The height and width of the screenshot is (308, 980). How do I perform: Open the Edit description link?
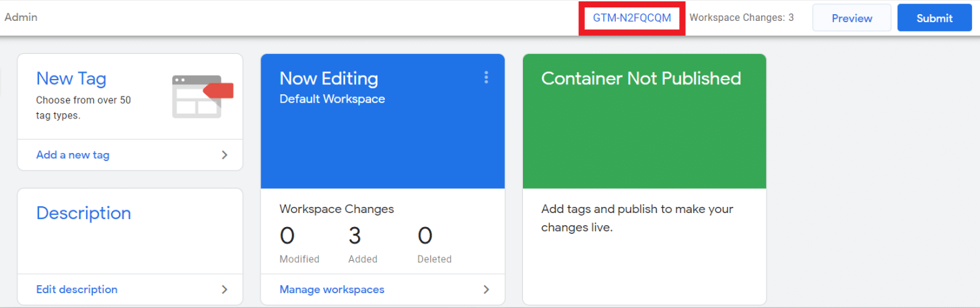[77, 290]
